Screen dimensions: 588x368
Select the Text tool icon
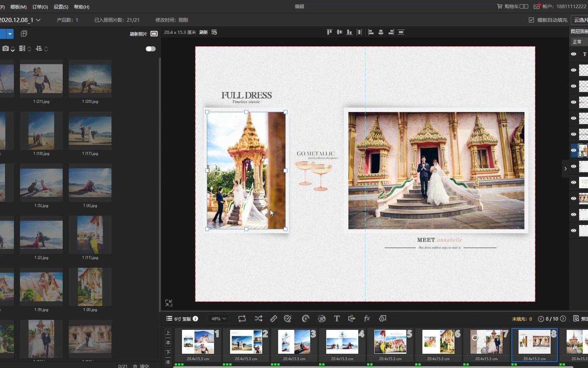click(x=337, y=318)
